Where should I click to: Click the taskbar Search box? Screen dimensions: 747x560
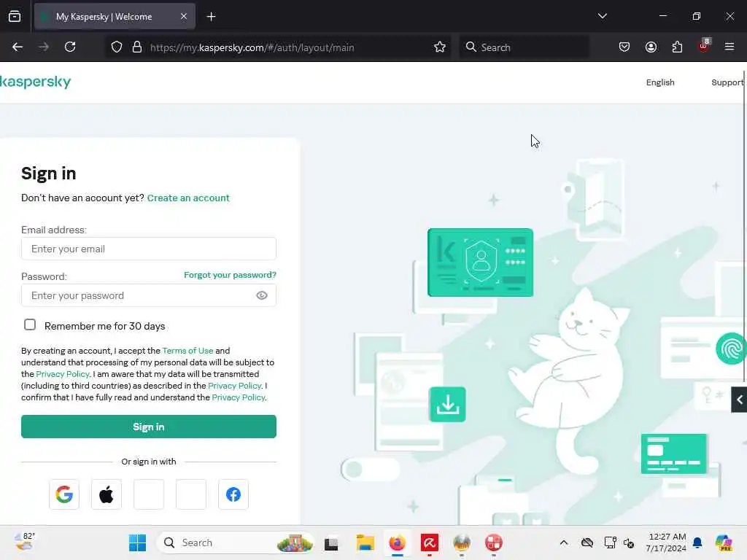(236, 542)
